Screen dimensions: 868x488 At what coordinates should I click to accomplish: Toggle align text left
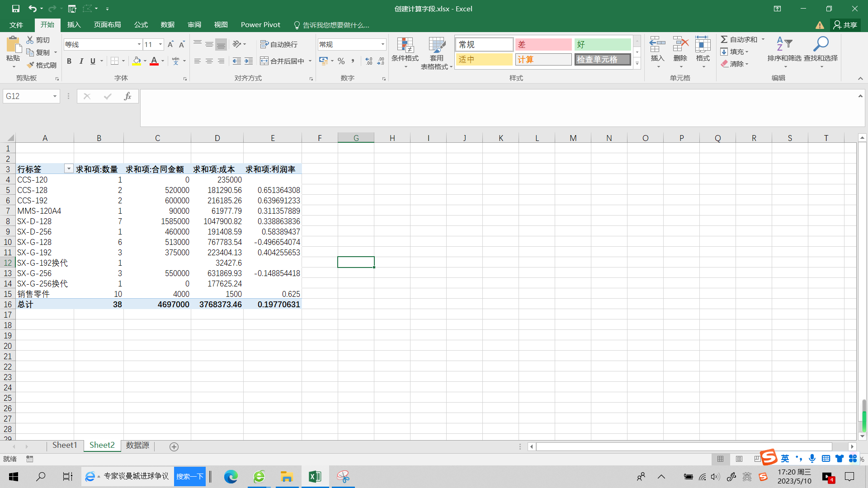click(x=198, y=61)
